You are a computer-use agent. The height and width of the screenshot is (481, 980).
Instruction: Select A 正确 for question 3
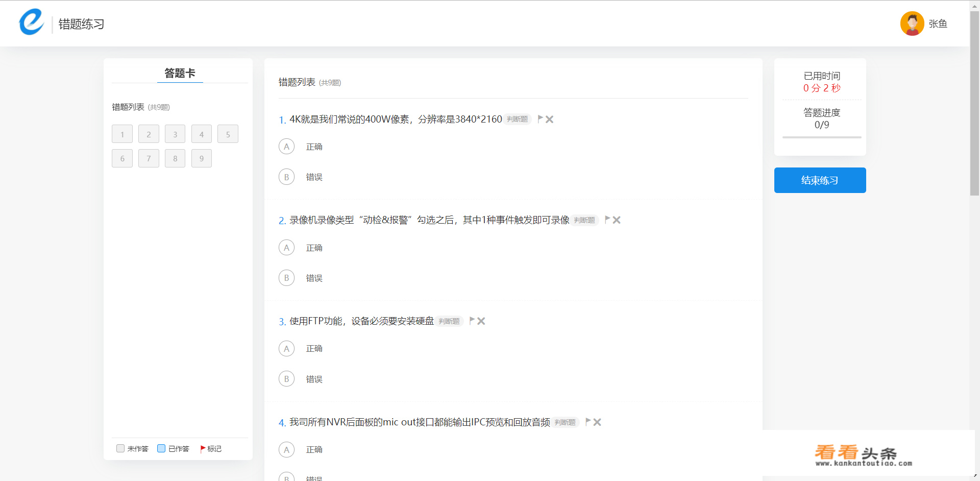click(286, 349)
